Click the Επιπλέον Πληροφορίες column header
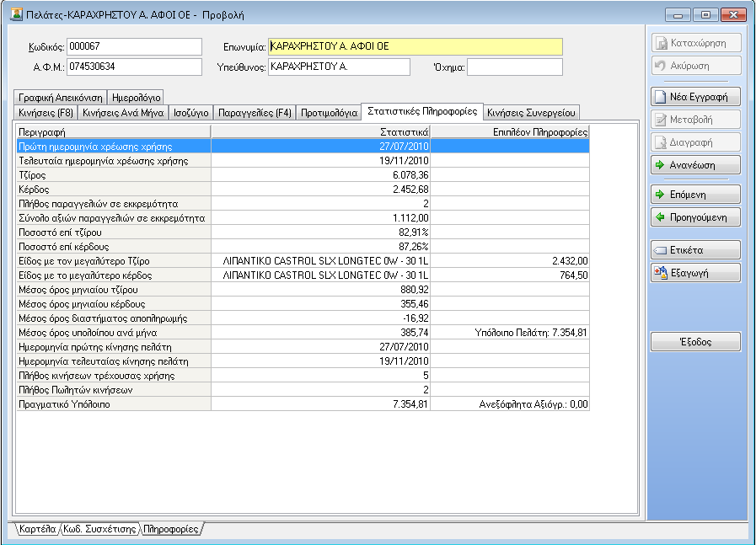The image size is (756, 545). coord(510,132)
